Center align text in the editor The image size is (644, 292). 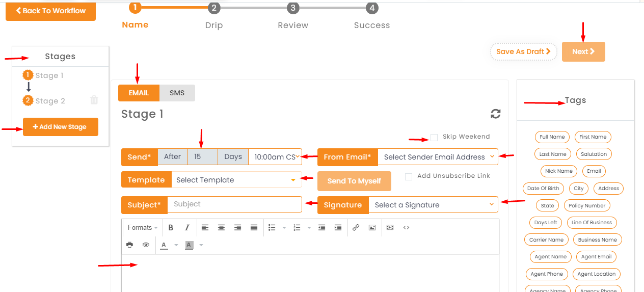(221, 227)
